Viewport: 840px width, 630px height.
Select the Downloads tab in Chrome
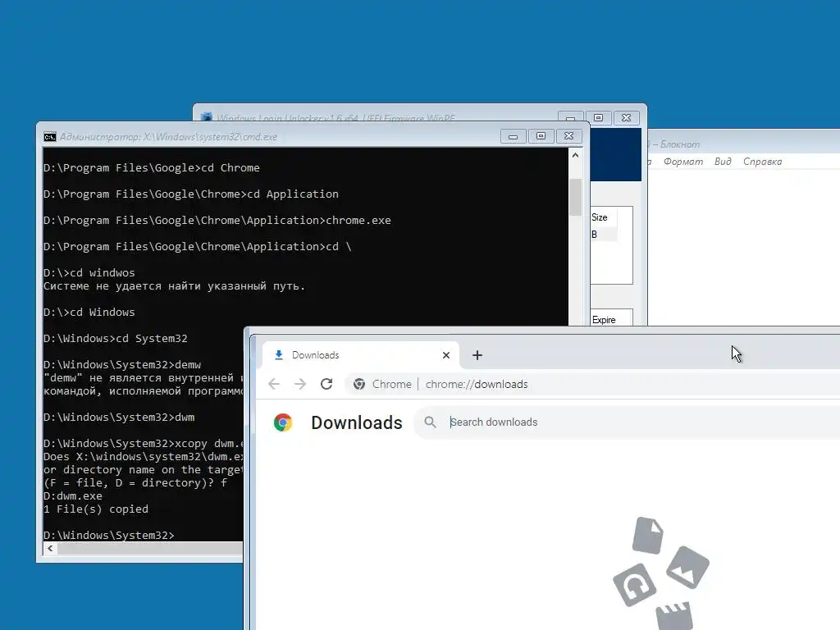click(x=361, y=355)
